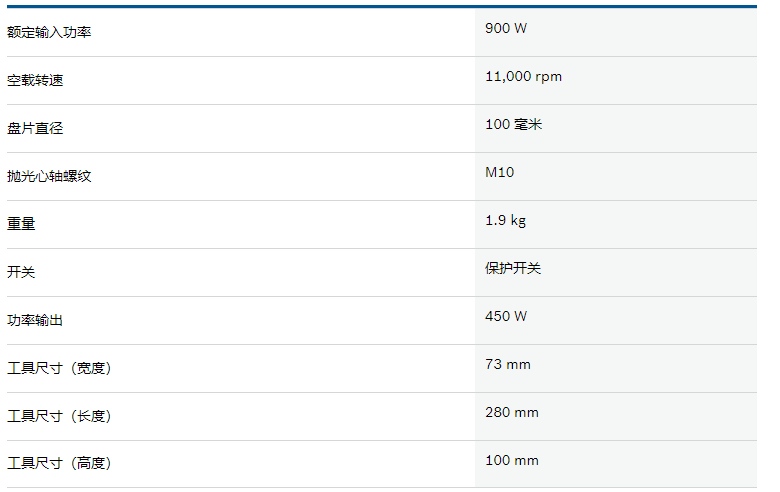Viewport: 780px width, 492px height.
Task: Select the M10 thread value
Action: pyautogui.click(x=499, y=172)
